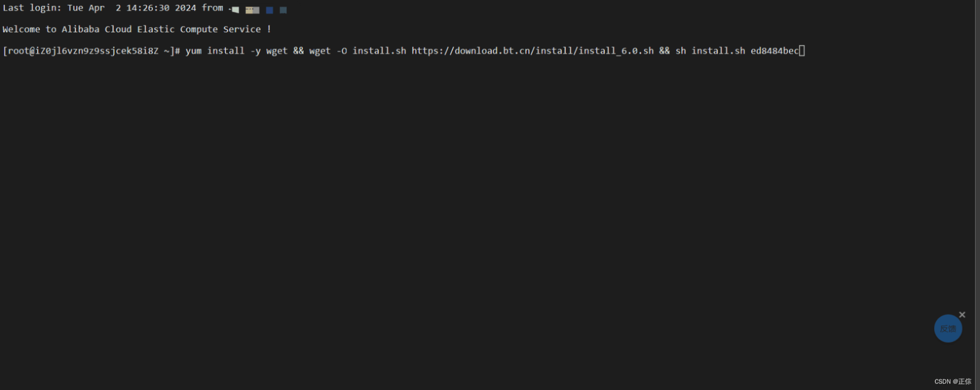Image resolution: width=980 pixels, height=390 pixels.
Task: Place cursor at the block after ed8484bec
Action: (x=802, y=51)
